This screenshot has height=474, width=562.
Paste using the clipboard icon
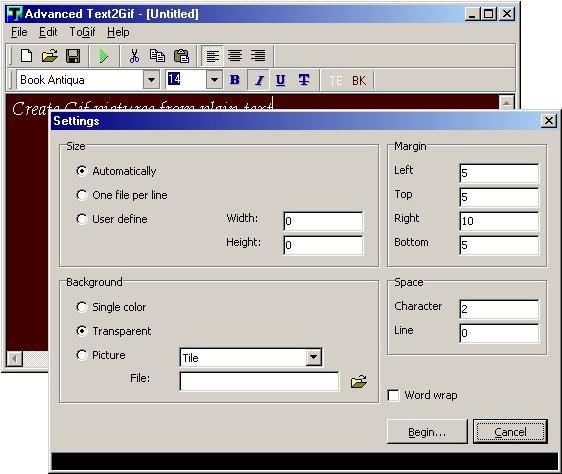coord(181,56)
